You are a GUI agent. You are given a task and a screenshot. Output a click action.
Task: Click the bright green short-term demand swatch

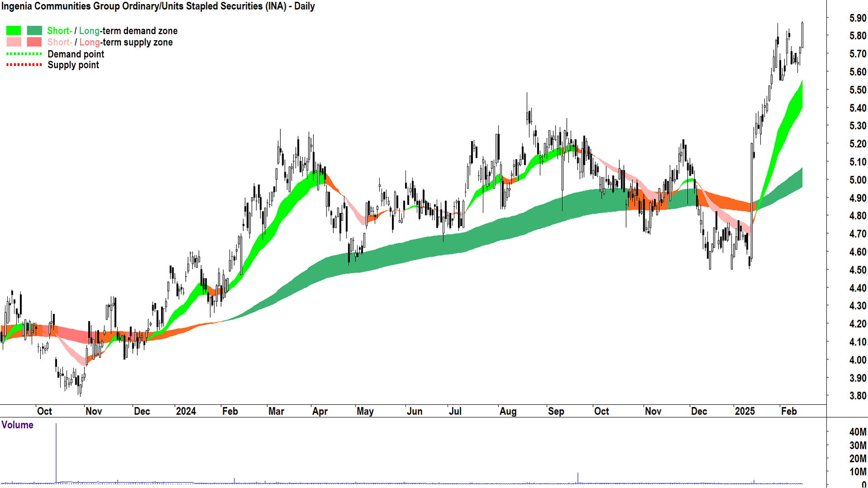click(x=14, y=31)
